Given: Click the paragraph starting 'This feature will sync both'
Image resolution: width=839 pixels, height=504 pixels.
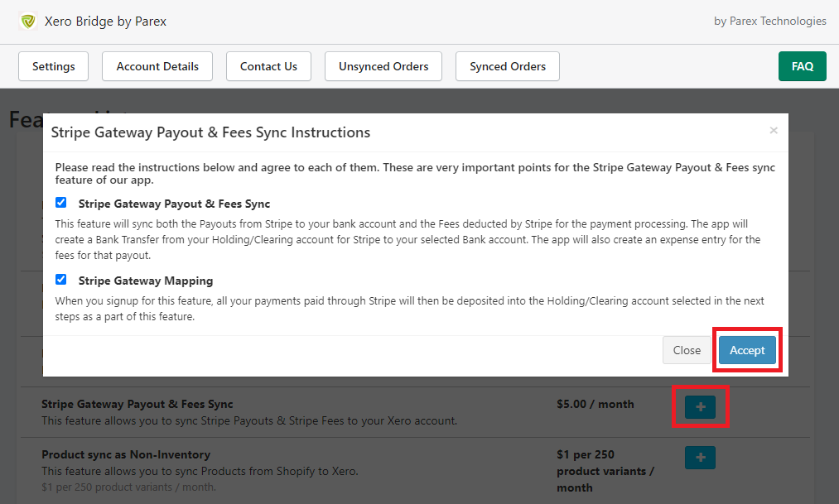Looking at the screenshot, I should pyautogui.click(x=407, y=239).
